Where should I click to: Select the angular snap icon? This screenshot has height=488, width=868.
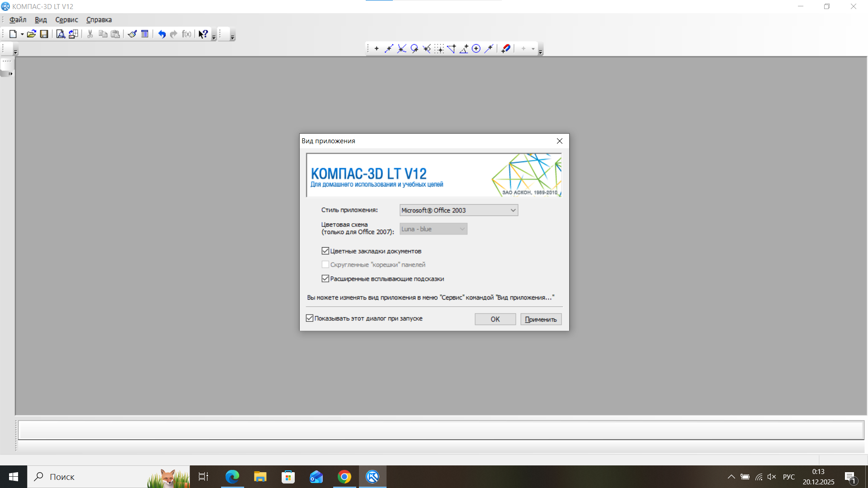pyautogui.click(x=464, y=48)
